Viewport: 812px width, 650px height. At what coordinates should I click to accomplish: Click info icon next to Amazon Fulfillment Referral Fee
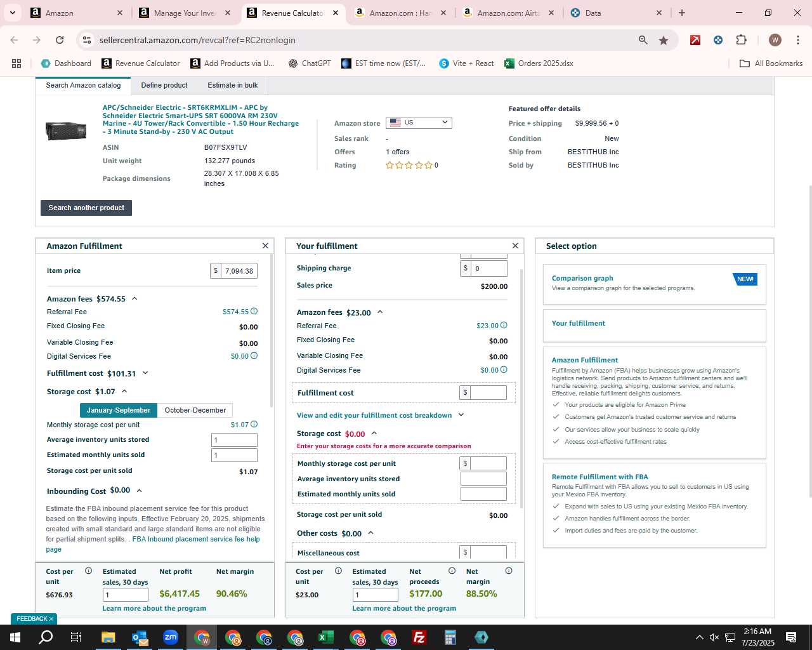254,311
